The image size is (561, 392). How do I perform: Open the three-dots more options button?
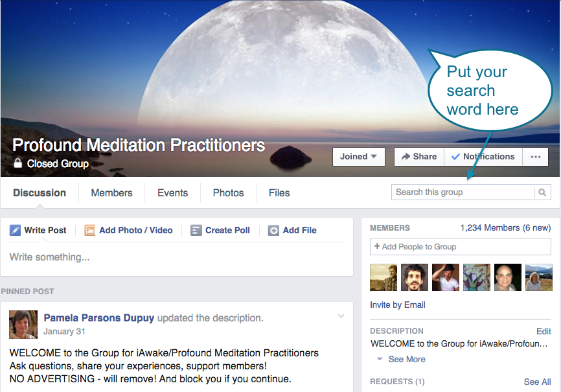pos(535,157)
